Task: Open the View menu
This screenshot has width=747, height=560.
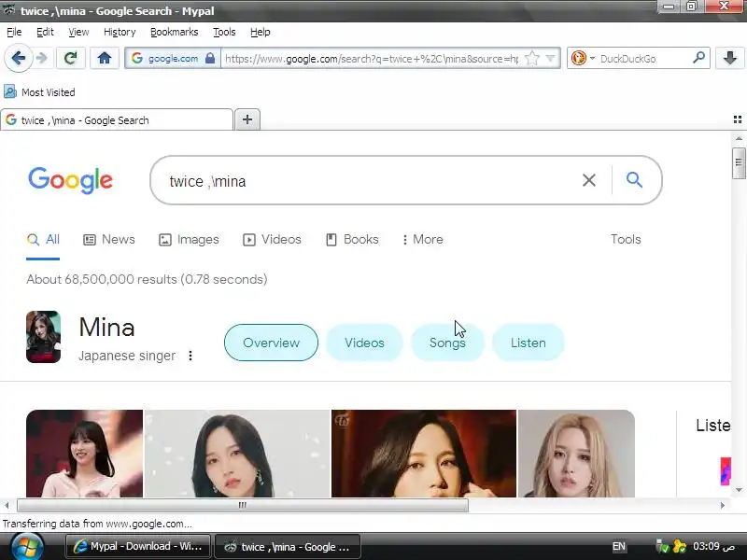Action: click(78, 32)
